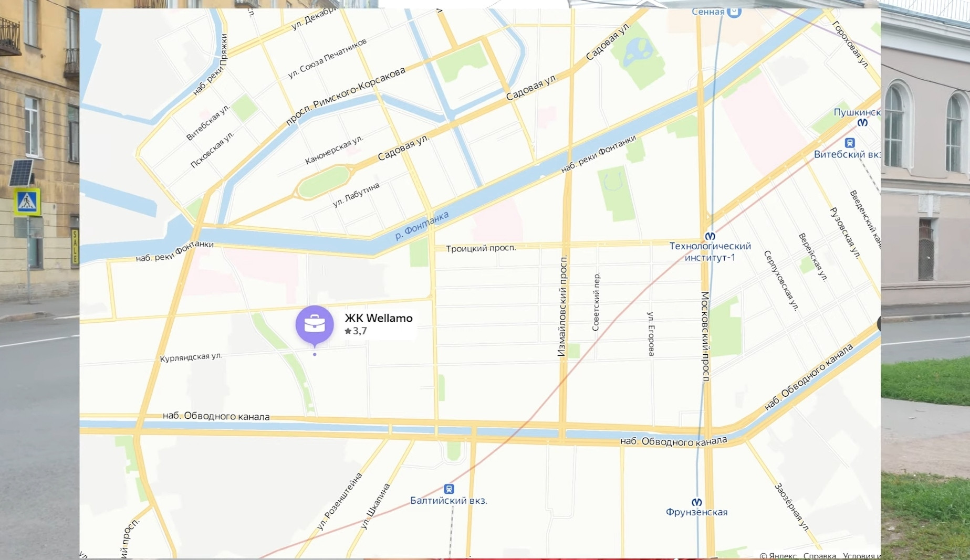Click the Пушкинская metro icon
Screen dimensions: 970x560
click(862, 122)
